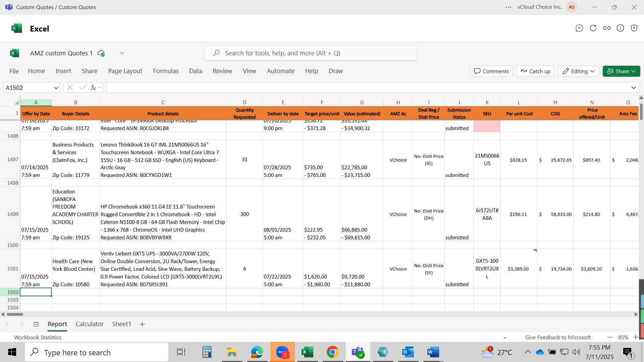Expand status bar options chevron
The image size is (644, 362).
[505, 338]
